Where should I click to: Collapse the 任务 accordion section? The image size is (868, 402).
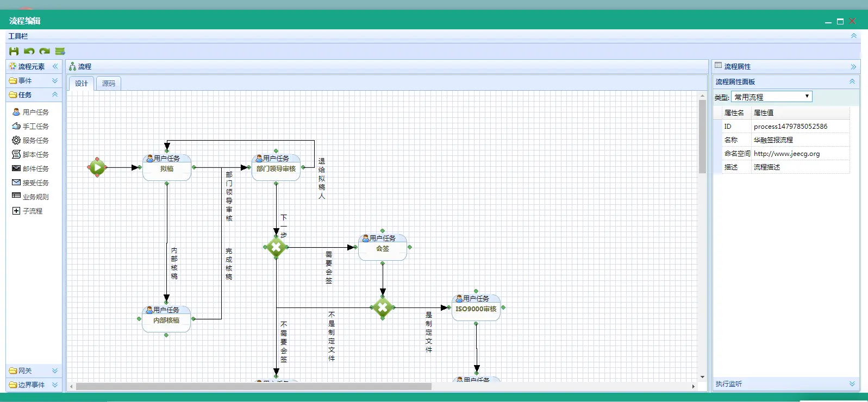(x=55, y=95)
